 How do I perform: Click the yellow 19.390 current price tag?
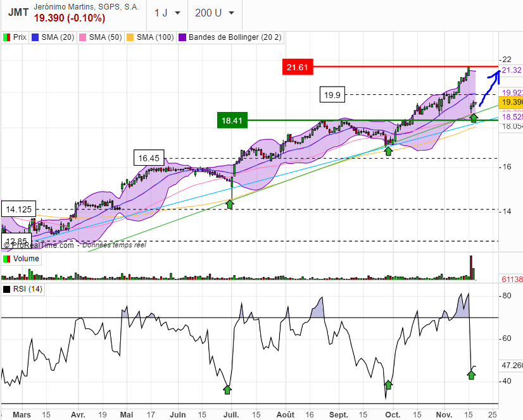pos(511,102)
